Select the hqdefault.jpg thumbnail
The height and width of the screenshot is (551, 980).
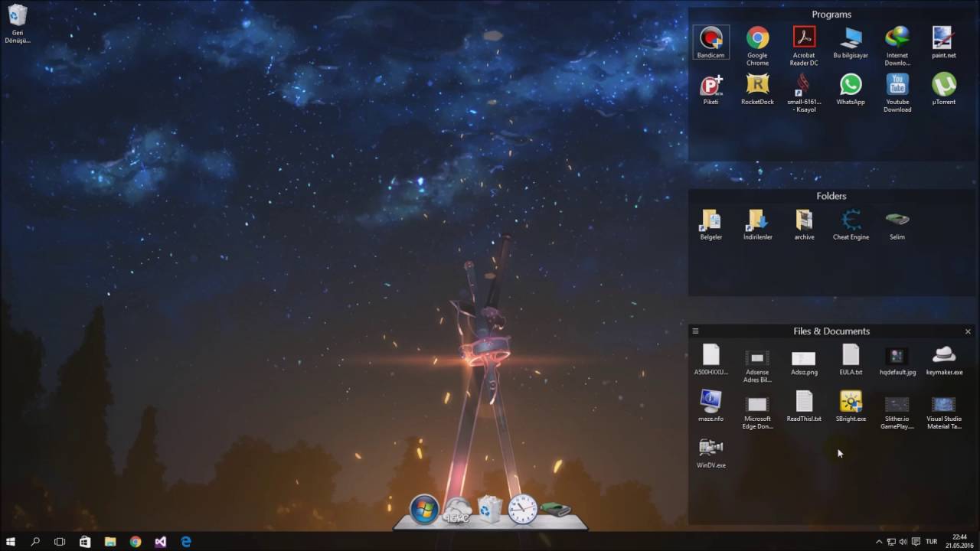click(x=897, y=360)
